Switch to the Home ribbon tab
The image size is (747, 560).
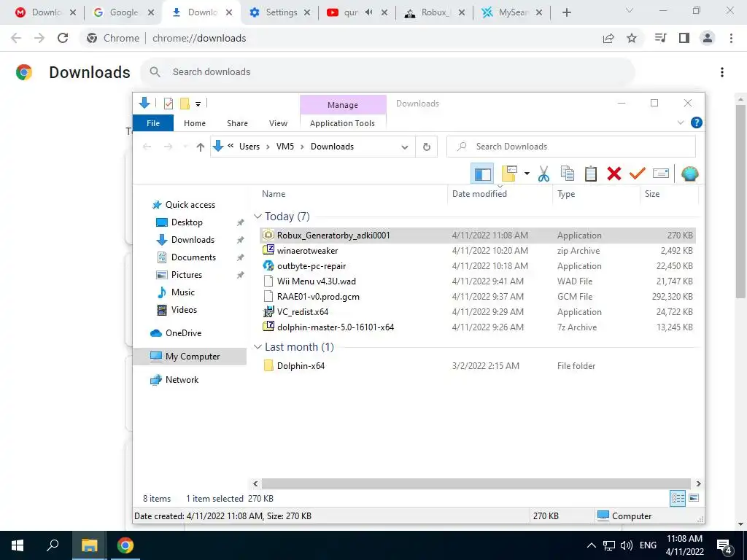coord(195,122)
